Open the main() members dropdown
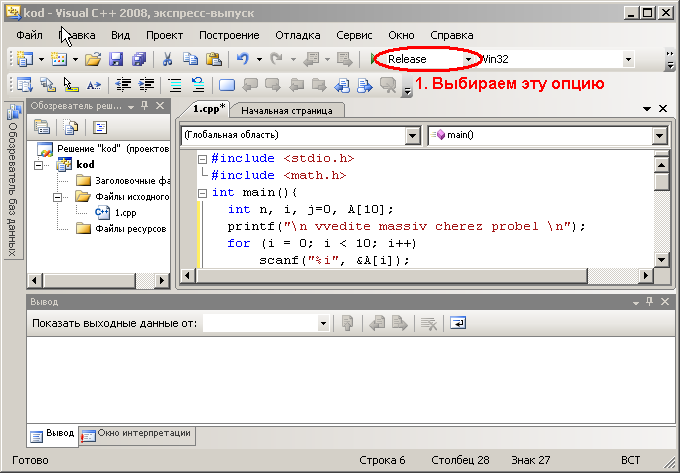This screenshot has width=680, height=473. click(659, 136)
